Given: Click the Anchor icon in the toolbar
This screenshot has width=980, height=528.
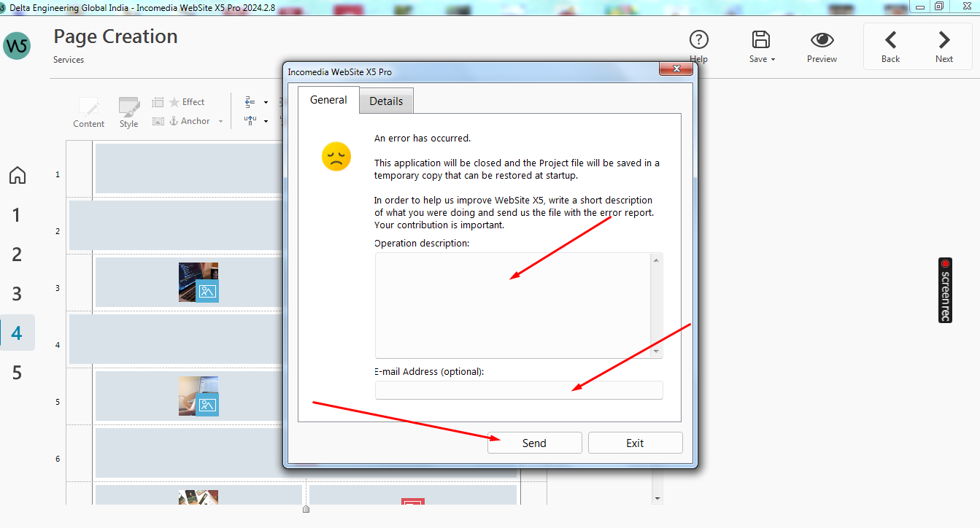Looking at the screenshot, I should pos(174,121).
